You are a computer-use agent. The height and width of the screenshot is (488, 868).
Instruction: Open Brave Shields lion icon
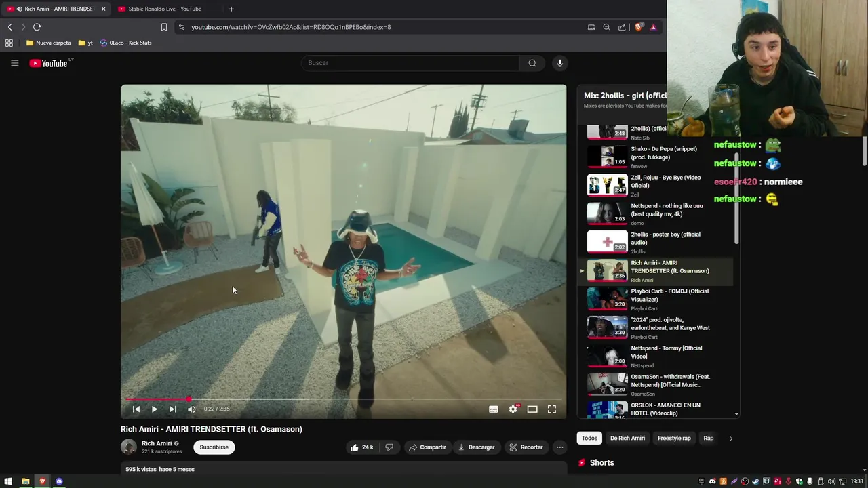click(639, 27)
